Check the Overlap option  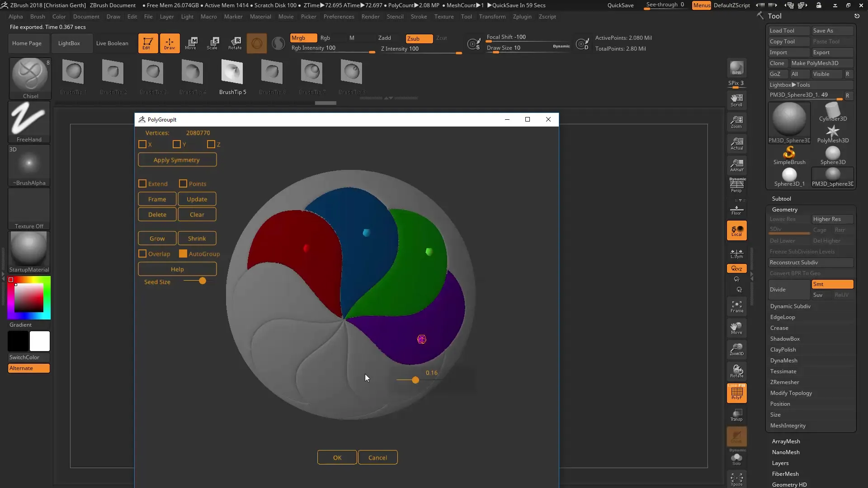[x=142, y=253]
